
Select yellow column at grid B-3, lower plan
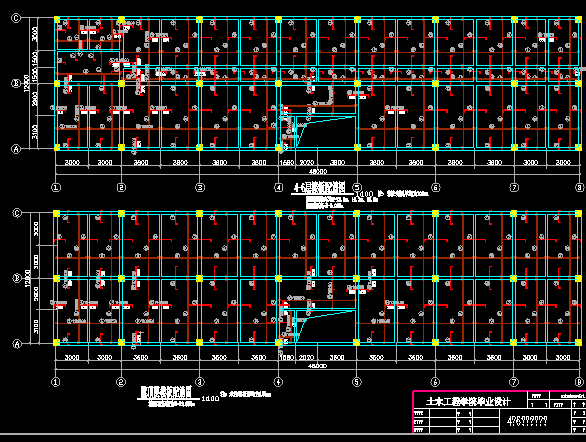click(199, 278)
